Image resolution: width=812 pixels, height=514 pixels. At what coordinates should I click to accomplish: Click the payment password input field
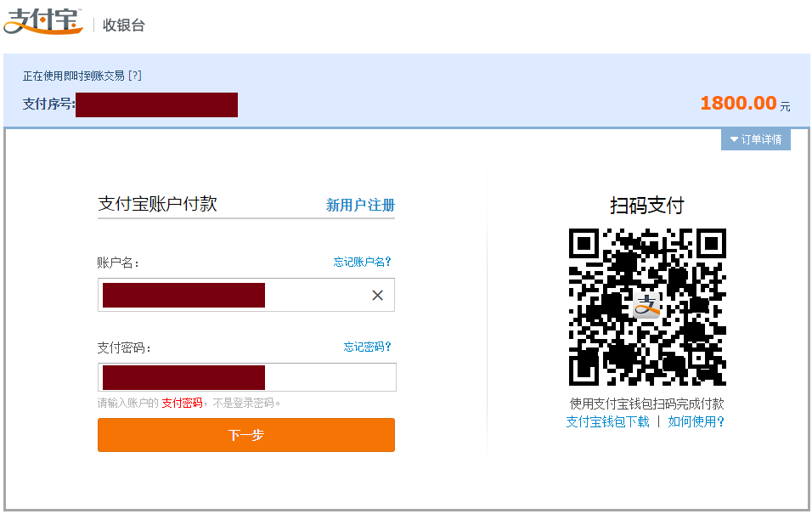click(x=246, y=376)
